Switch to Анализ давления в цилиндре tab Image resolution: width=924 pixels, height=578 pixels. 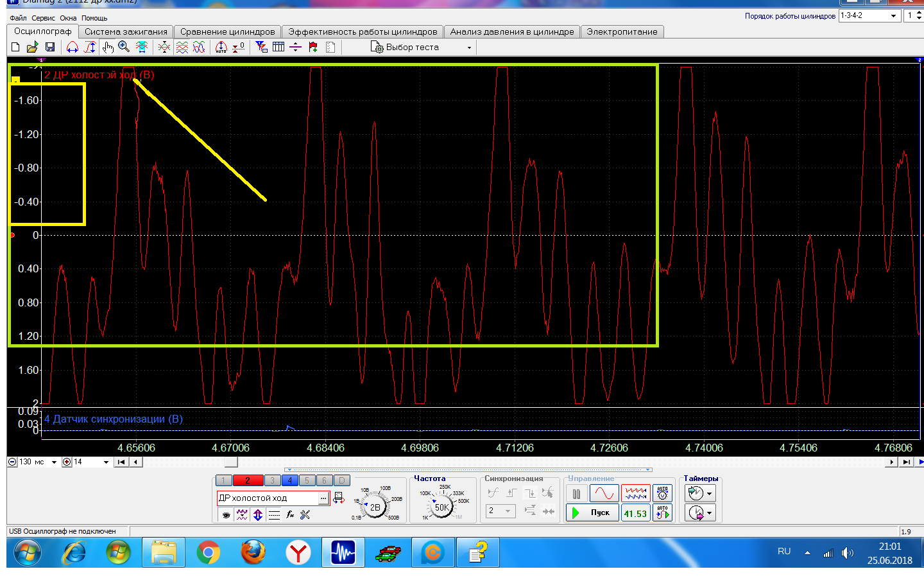pos(512,31)
